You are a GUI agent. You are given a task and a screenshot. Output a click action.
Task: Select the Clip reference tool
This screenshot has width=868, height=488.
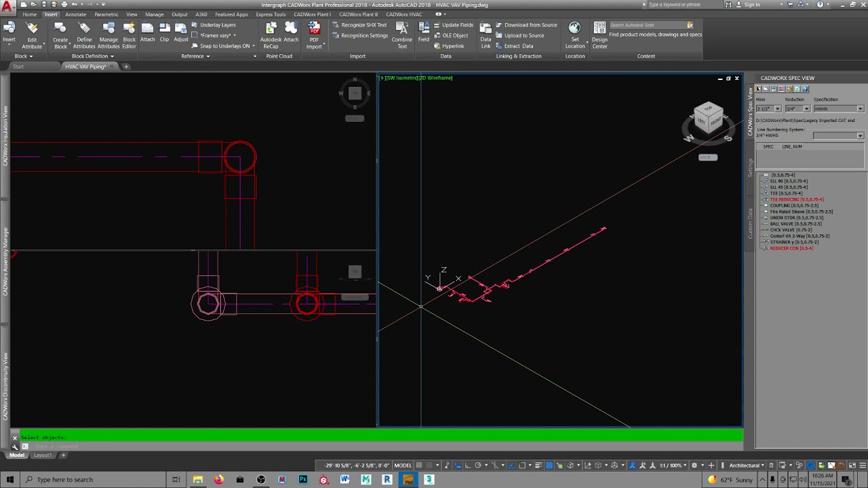[x=164, y=32]
